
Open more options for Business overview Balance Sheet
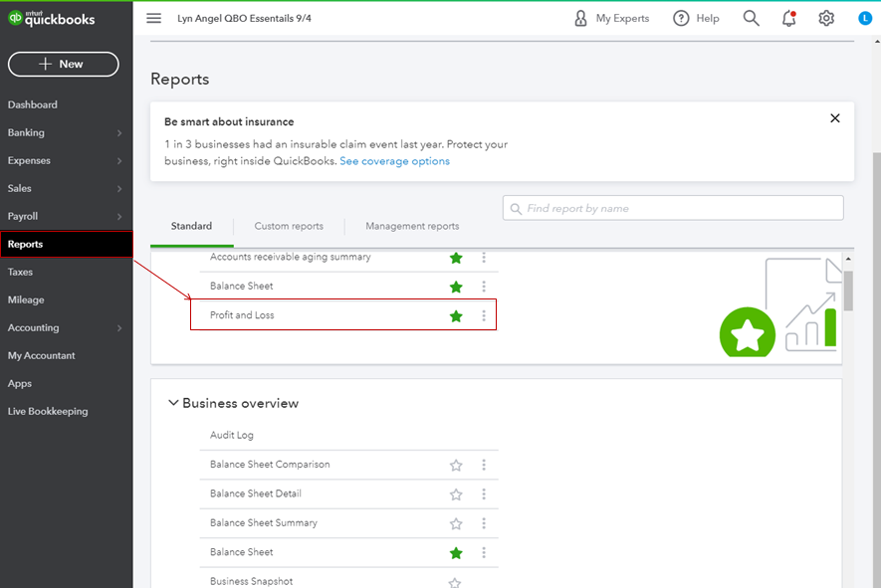[x=484, y=552]
